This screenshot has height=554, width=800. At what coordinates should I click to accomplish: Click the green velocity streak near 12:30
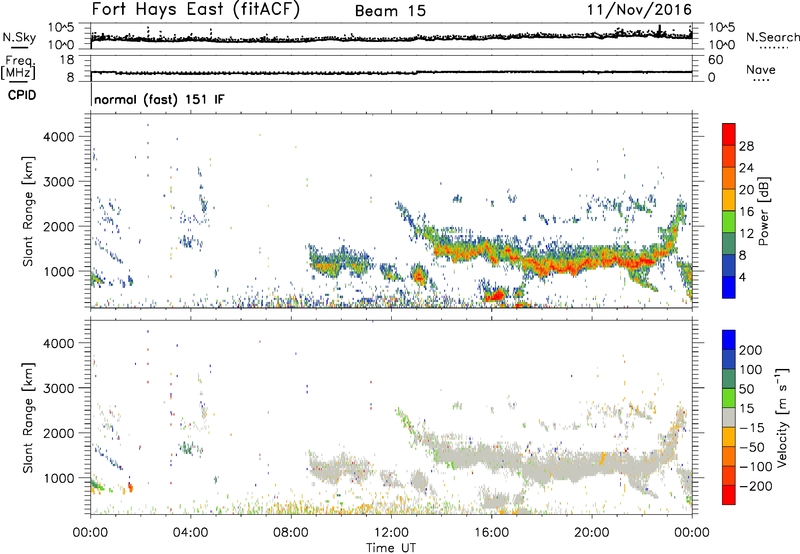point(406,421)
